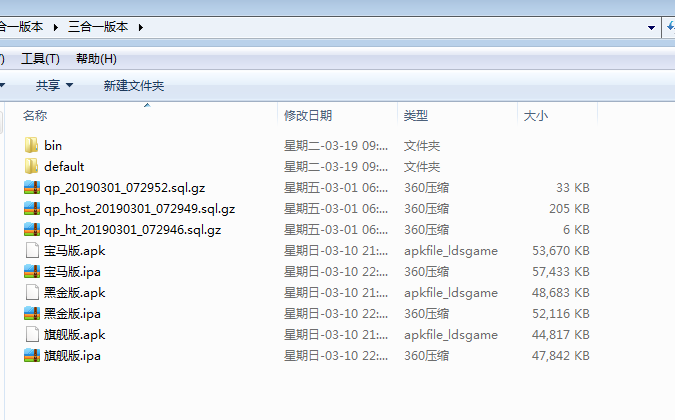Image resolution: width=675 pixels, height=420 pixels.
Task: Click the 旗舰版.ipa archive icon
Action: (32, 356)
